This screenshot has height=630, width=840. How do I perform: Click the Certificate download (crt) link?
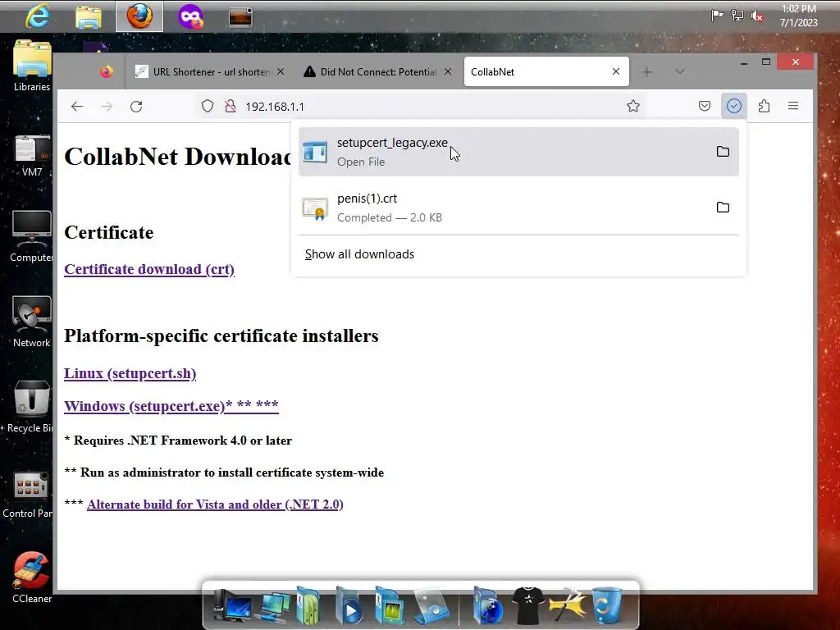click(x=149, y=269)
